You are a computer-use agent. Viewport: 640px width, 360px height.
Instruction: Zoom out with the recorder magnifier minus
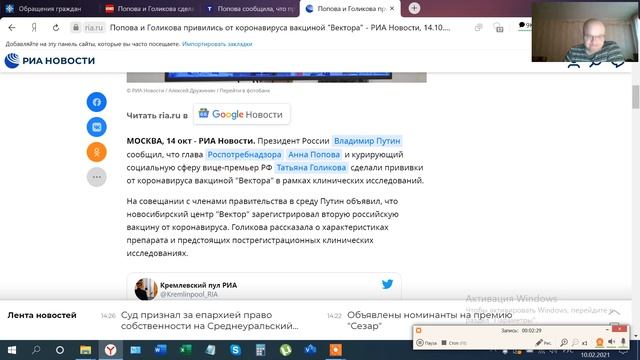click(575, 343)
